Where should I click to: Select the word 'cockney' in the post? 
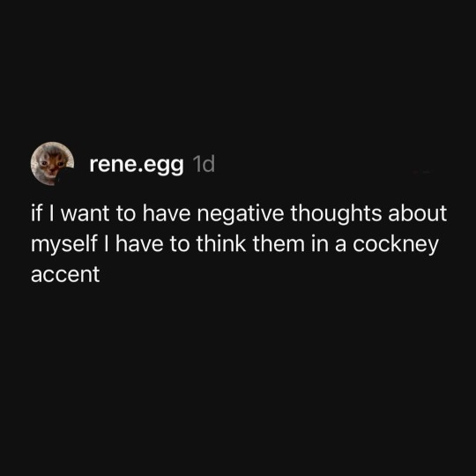(396, 245)
